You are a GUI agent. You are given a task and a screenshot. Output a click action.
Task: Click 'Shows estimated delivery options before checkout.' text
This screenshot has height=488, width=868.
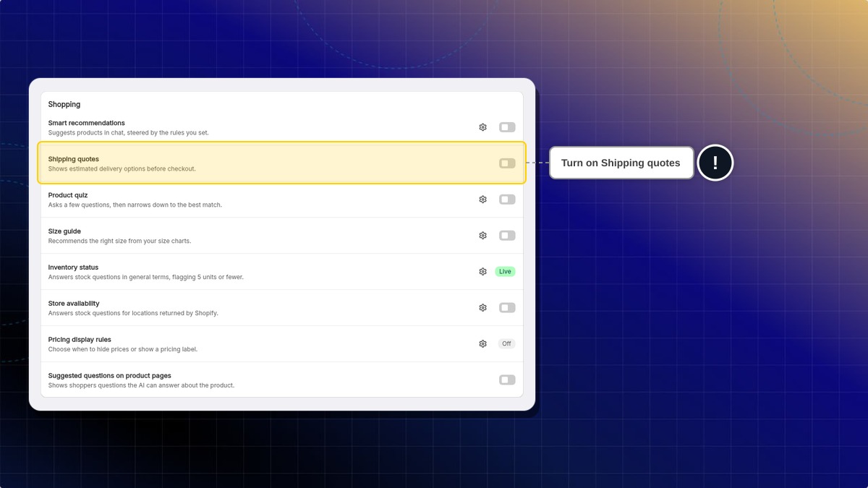122,169
